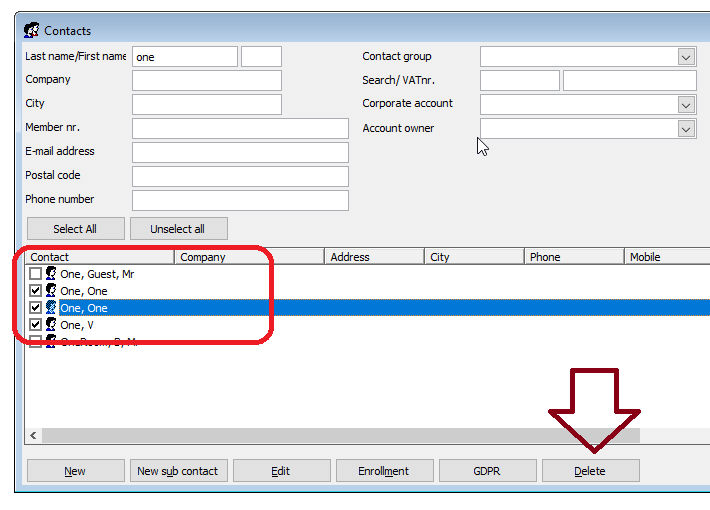Click the New sub contact button
Screen dimensions: 710x510
pyautogui.click(x=179, y=471)
